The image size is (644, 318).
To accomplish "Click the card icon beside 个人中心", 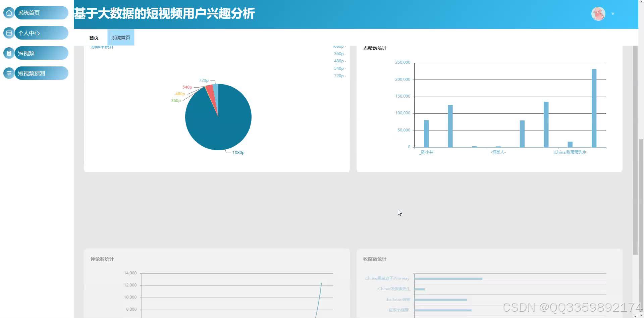I will tap(9, 33).
